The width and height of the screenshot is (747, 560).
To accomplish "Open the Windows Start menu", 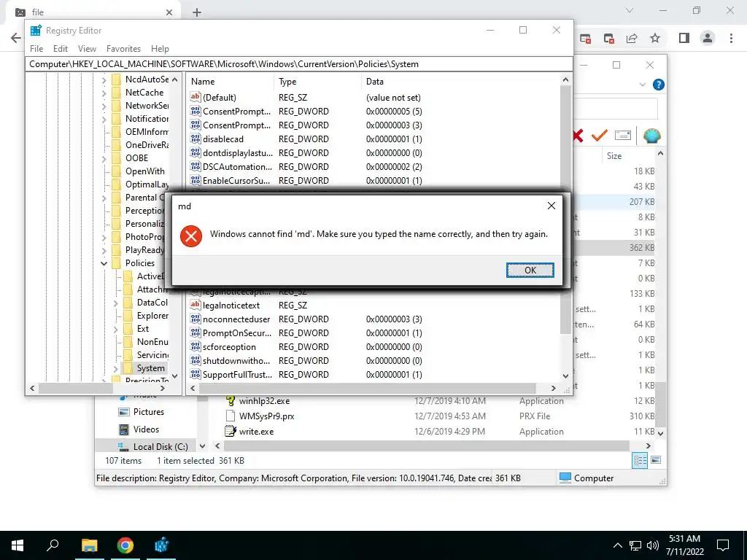I will pyautogui.click(x=18, y=545).
